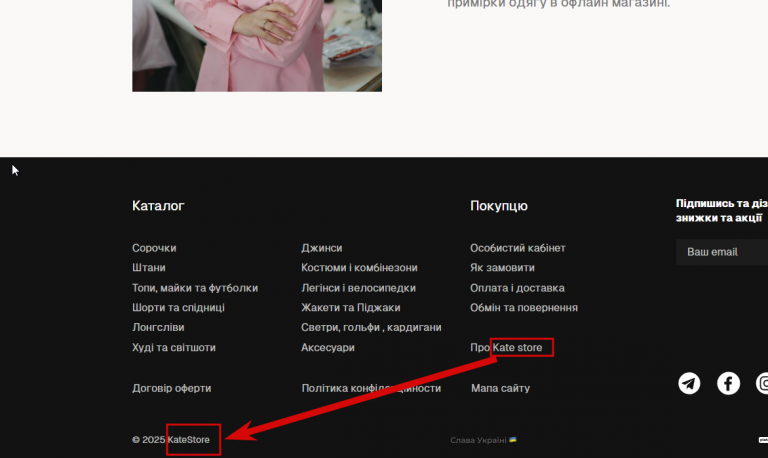Open the Про Kate store page
The height and width of the screenshot is (458, 768).
[x=506, y=347]
